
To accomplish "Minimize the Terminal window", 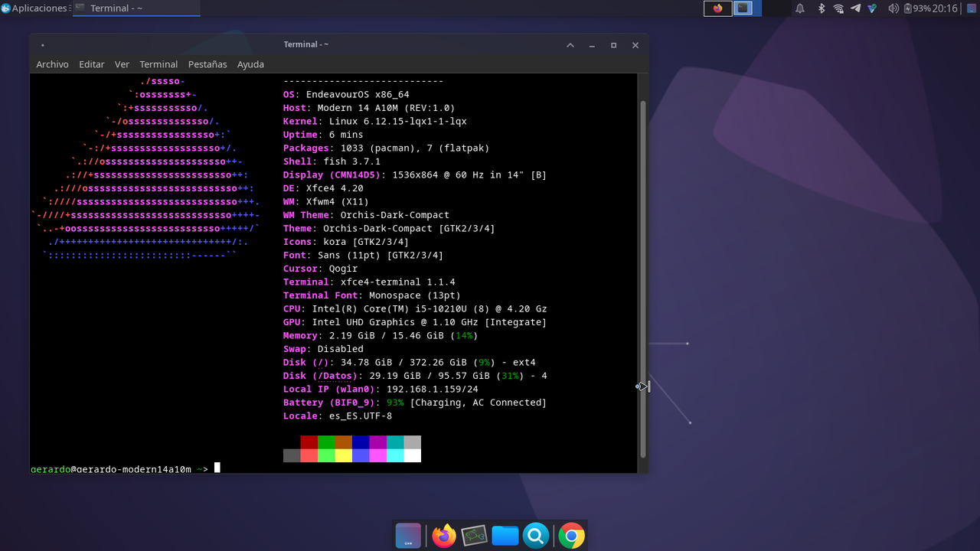I will click(x=592, y=45).
